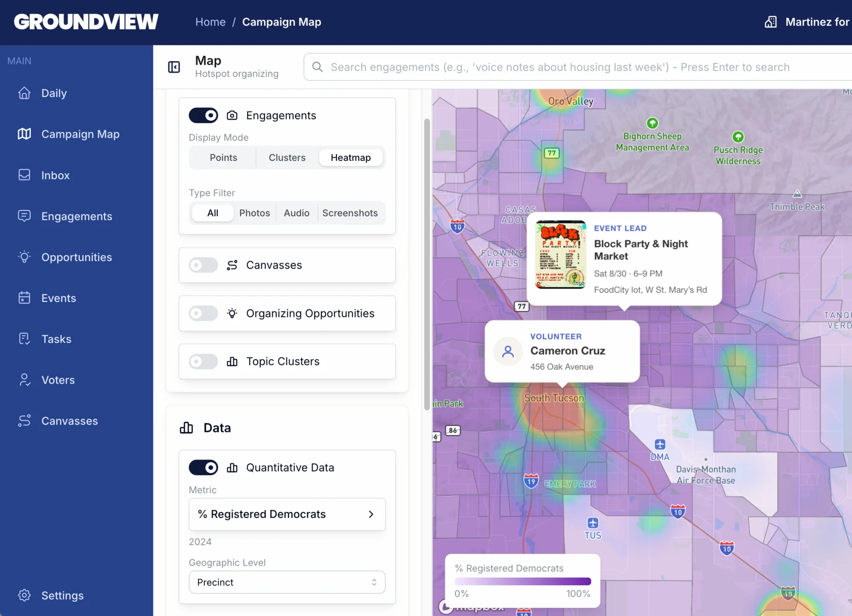
Task: Select Points display mode
Action: click(223, 158)
